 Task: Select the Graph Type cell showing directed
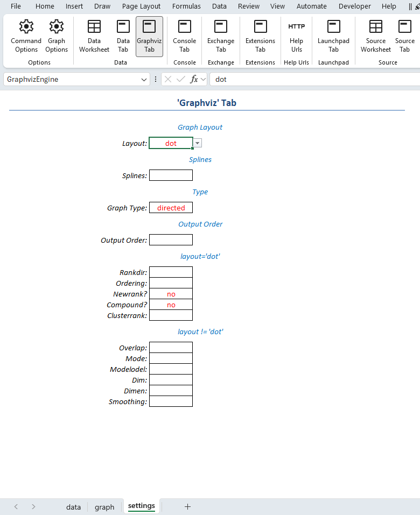pos(171,208)
